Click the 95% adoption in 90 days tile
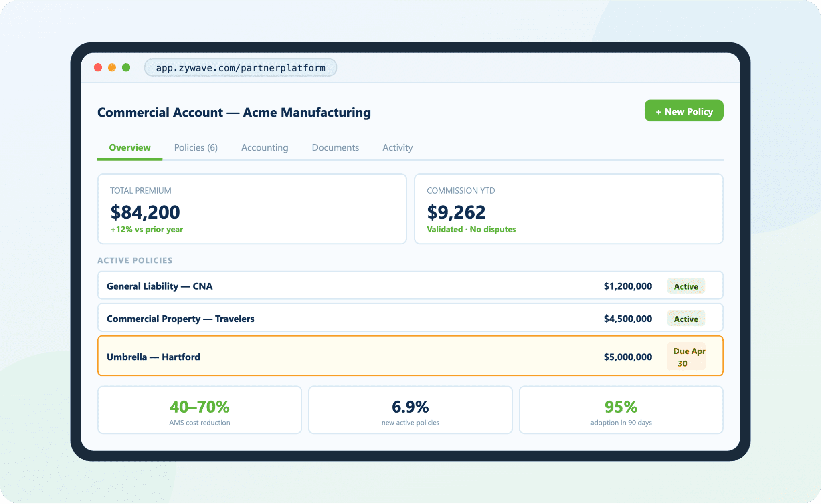Viewport: 821px width, 504px height. point(621,410)
